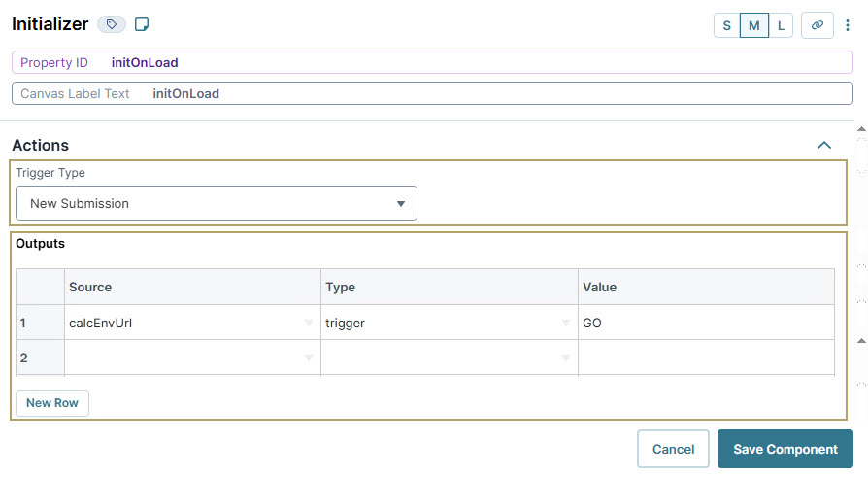Click the Canvas Label Text field
This screenshot has height=478, width=868.
[x=432, y=93]
